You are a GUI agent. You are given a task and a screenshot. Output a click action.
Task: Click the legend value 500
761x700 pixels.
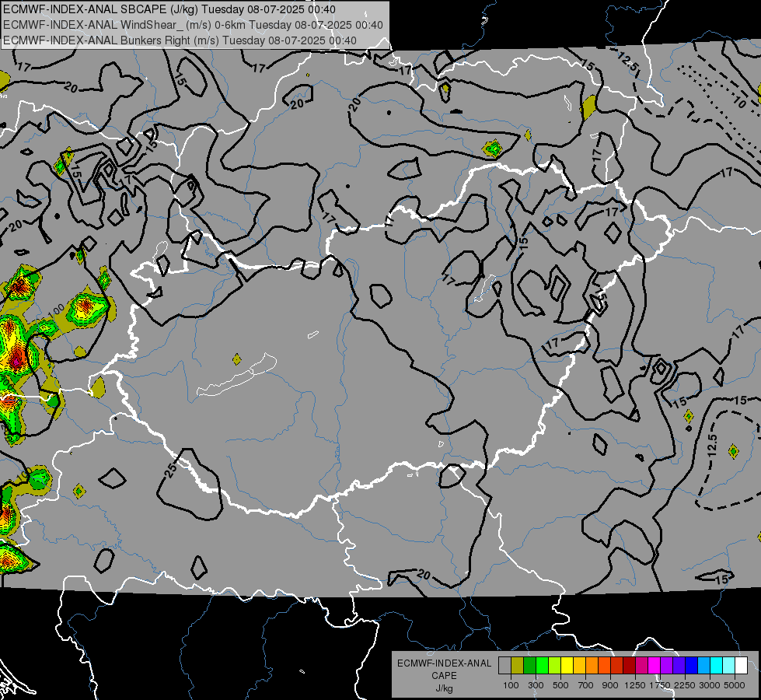[560, 685]
